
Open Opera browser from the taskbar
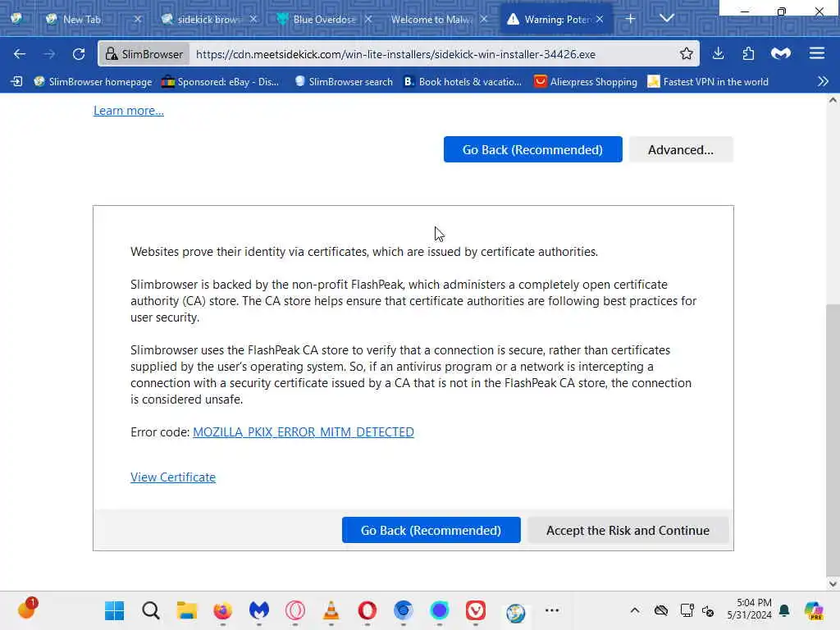coord(367,610)
